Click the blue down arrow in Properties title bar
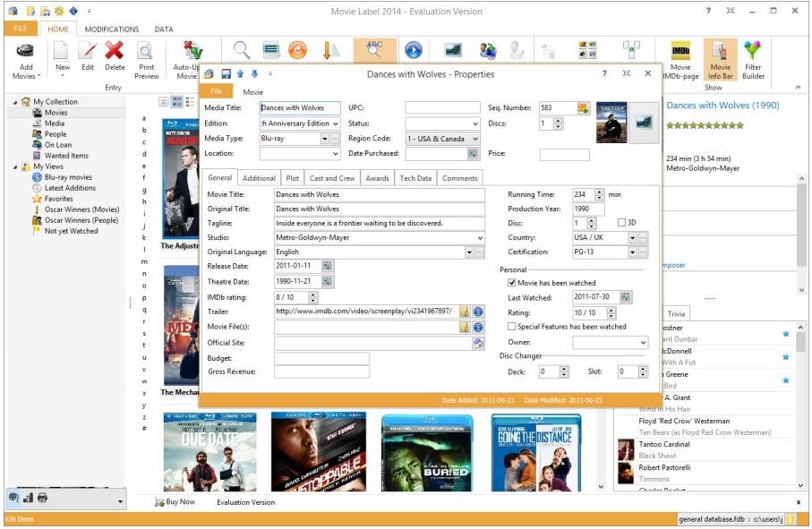The width and height of the screenshot is (812, 529). coord(253,74)
